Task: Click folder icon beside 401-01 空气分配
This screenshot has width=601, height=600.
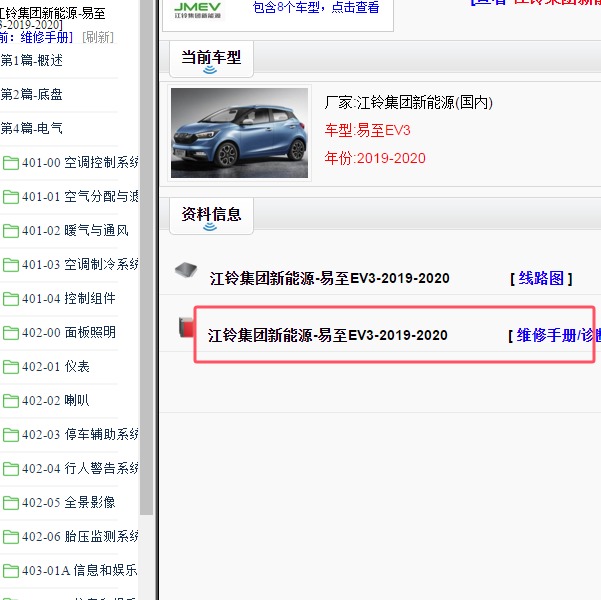Action: coord(11,197)
